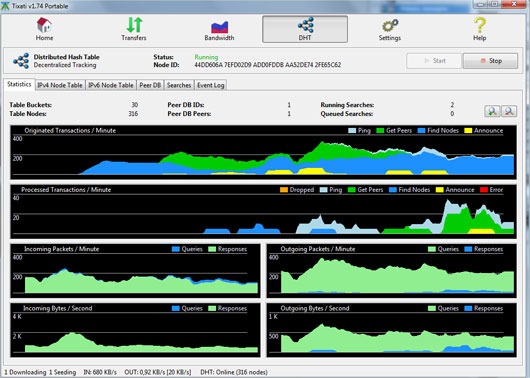Switch to the Peer DB tab
Viewport: 530px width, 378px height.
(x=150, y=85)
